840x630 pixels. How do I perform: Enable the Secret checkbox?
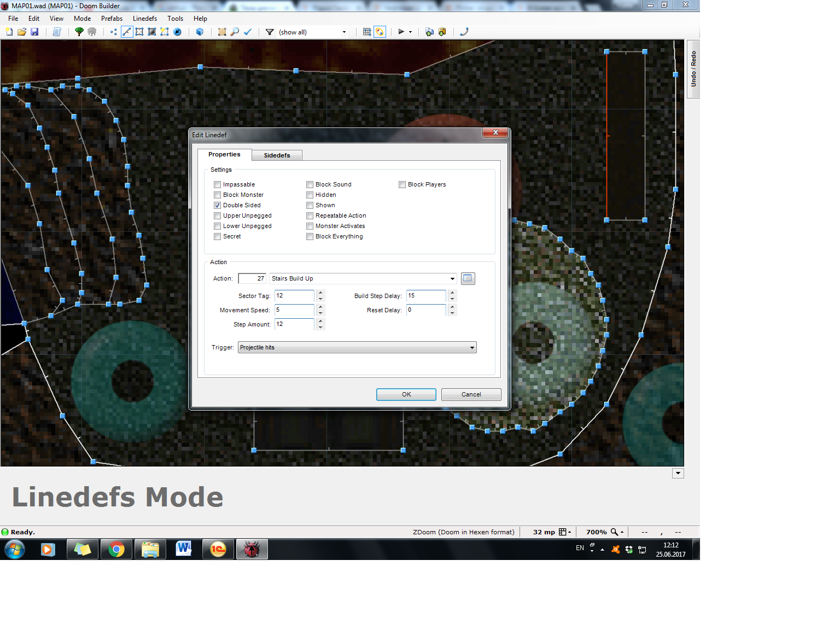(x=218, y=236)
